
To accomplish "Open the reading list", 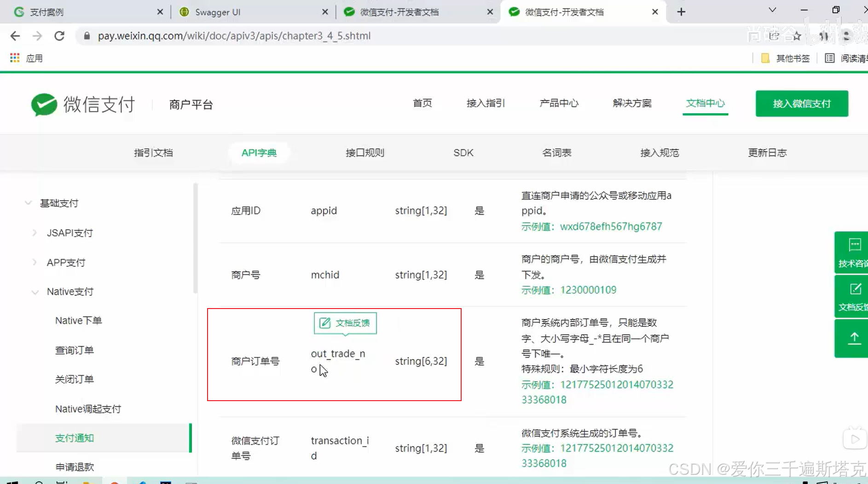I will tap(846, 58).
